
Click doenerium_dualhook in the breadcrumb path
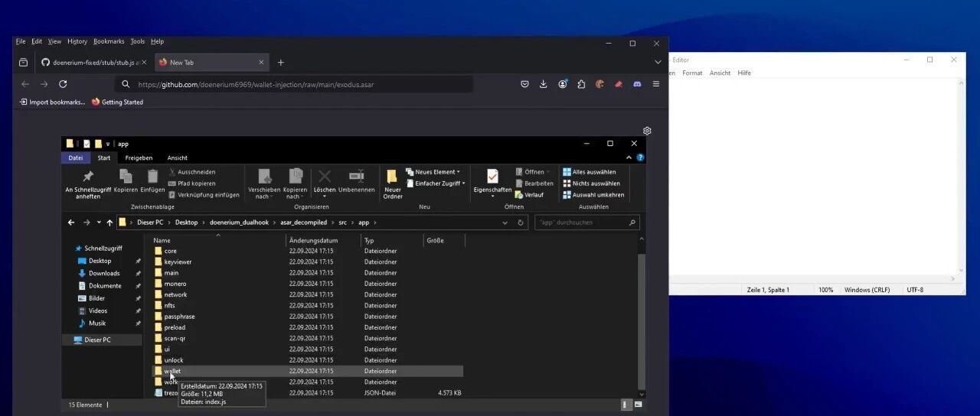coord(237,223)
